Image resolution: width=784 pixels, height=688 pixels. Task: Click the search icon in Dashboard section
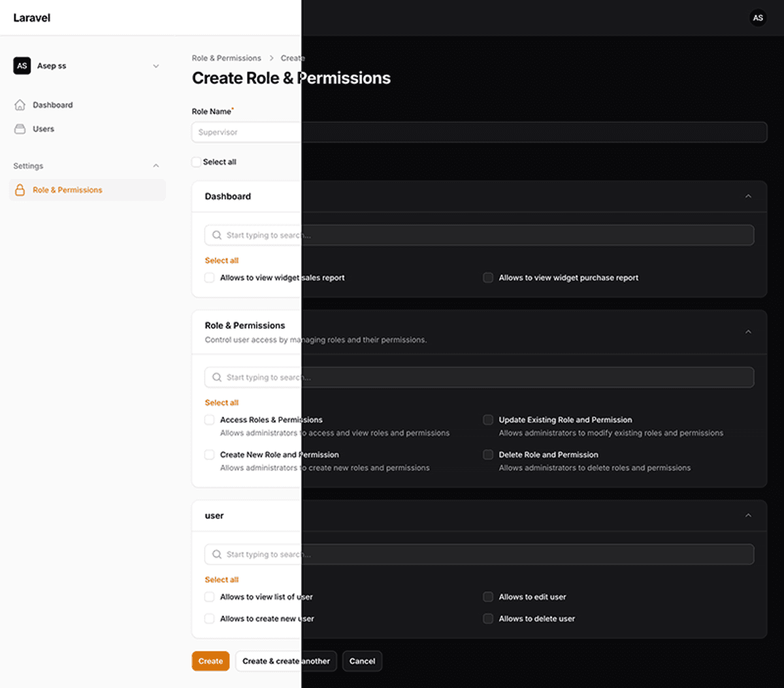click(217, 235)
